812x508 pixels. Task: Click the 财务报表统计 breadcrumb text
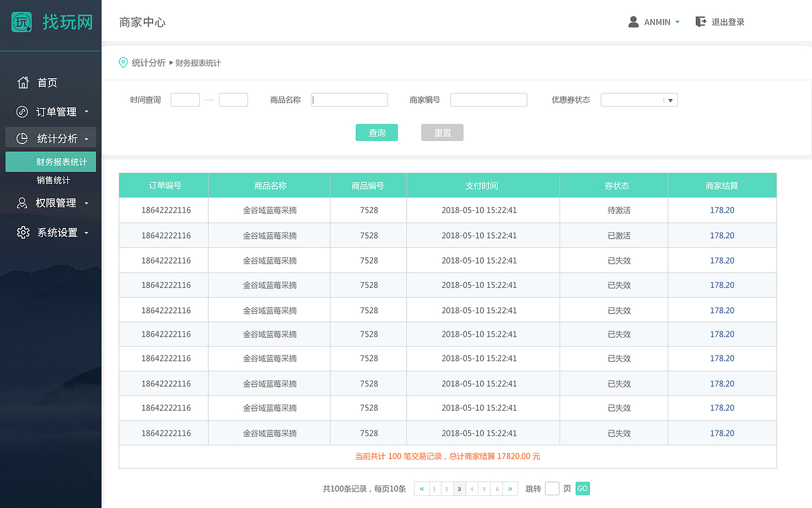198,63
